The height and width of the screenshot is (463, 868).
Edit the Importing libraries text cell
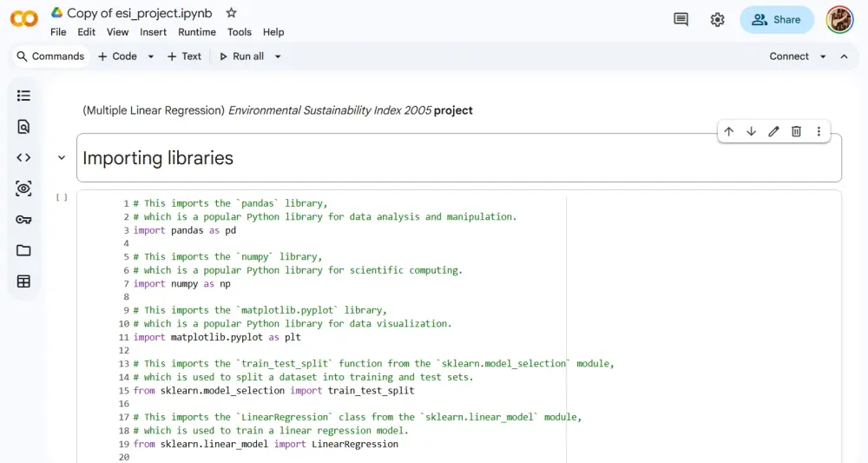click(773, 131)
